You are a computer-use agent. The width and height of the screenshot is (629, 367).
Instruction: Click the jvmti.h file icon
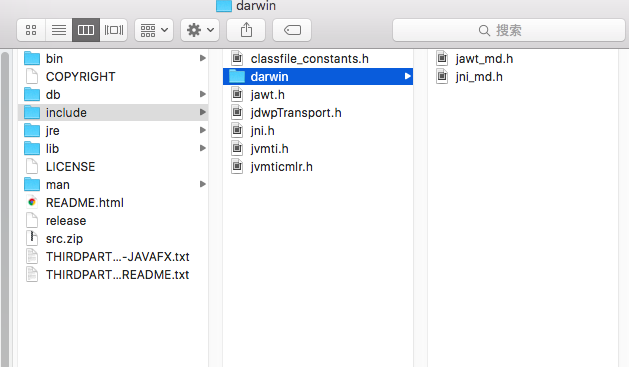[237, 149]
